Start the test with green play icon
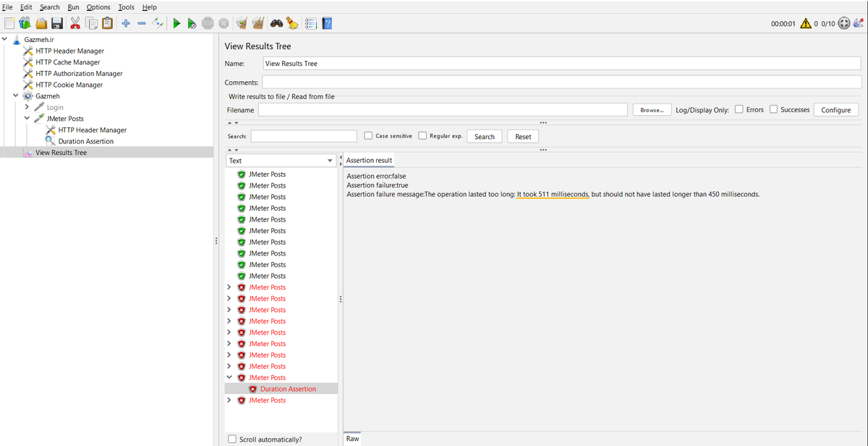The width and height of the screenshot is (868, 446). click(x=176, y=23)
